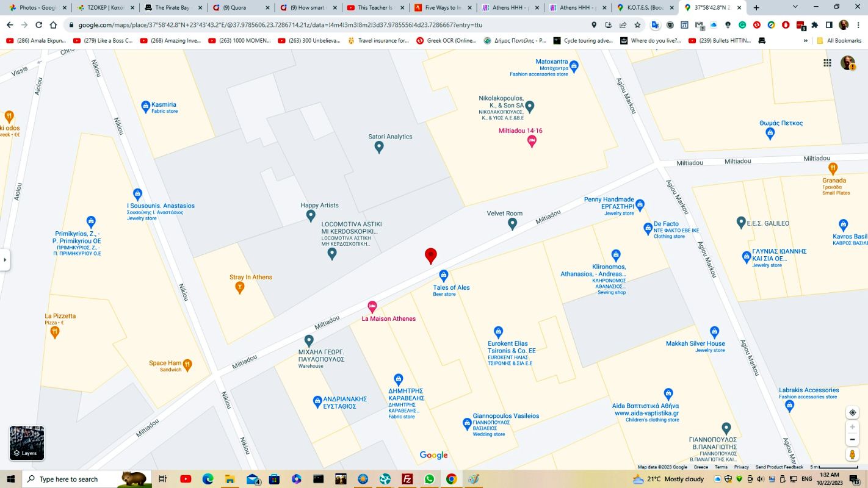Click the Miltiadou 14-16 lodging pin

532,142
